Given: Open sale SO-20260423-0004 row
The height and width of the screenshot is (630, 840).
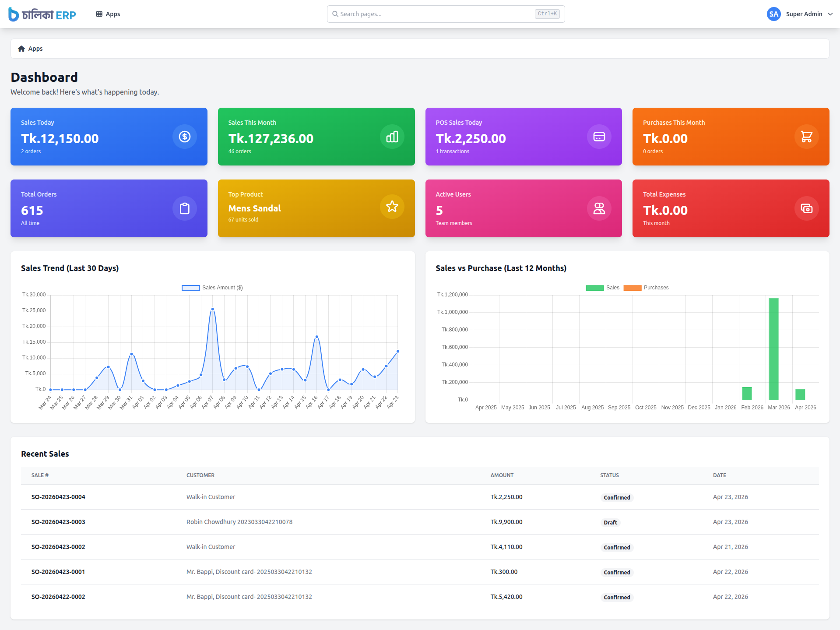Looking at the screenshot, I should point(58,497).
